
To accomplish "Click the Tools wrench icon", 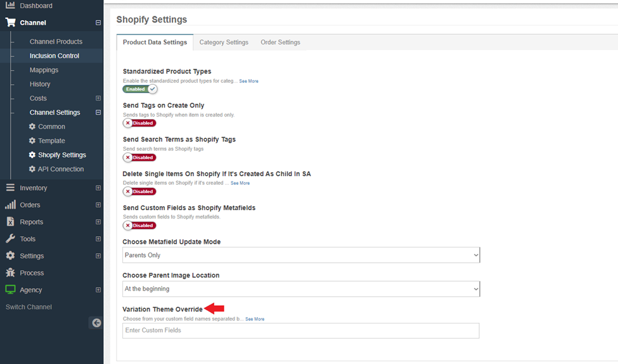I will pyautogui.click(x=10, y=239).
